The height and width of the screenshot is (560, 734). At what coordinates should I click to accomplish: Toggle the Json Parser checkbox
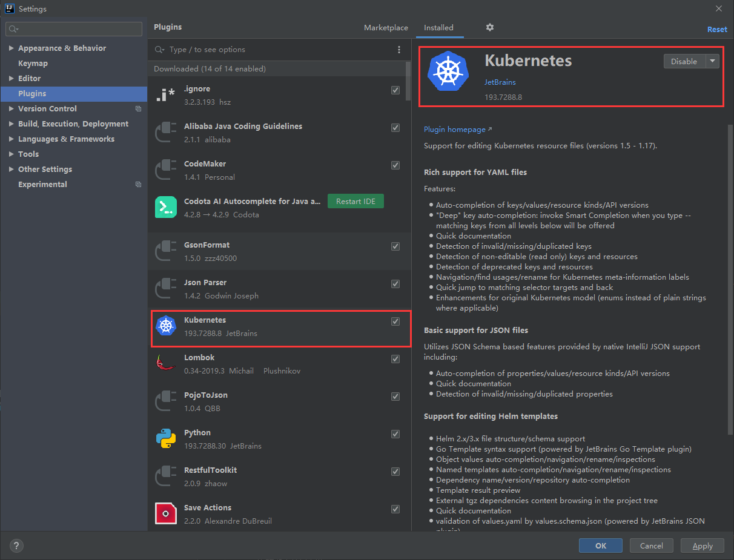[x=395, y=284]
